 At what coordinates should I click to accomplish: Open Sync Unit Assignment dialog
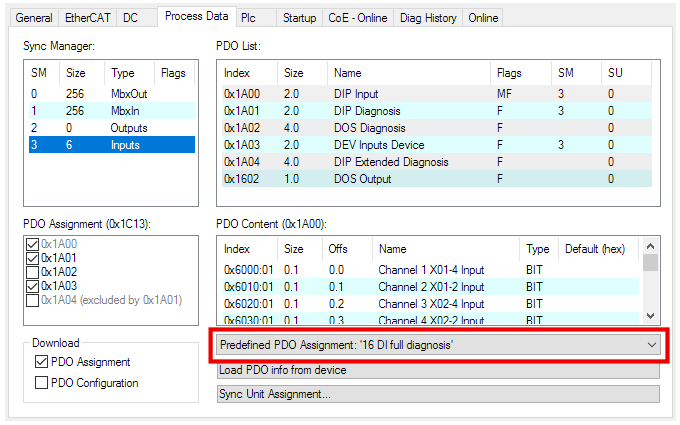point(438,394)
